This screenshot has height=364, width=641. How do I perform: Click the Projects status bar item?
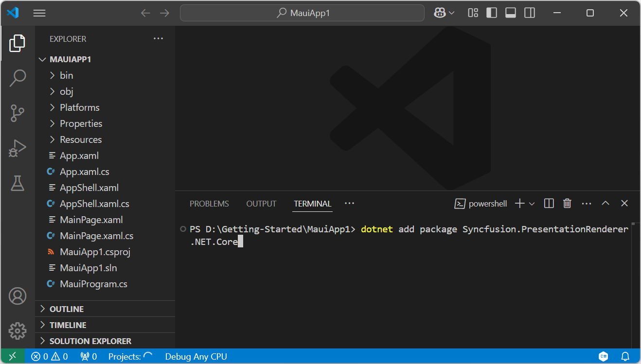[x=130, y=356]
